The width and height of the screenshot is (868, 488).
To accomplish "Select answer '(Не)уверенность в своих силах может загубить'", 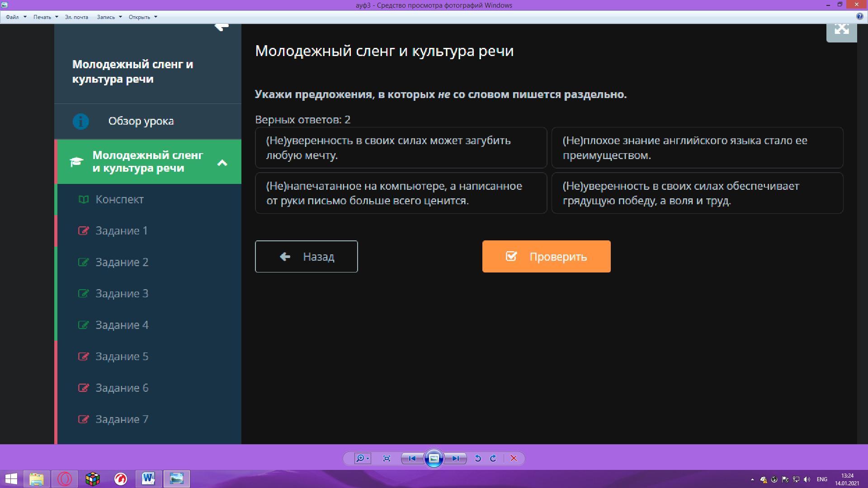I will point(401,148).
